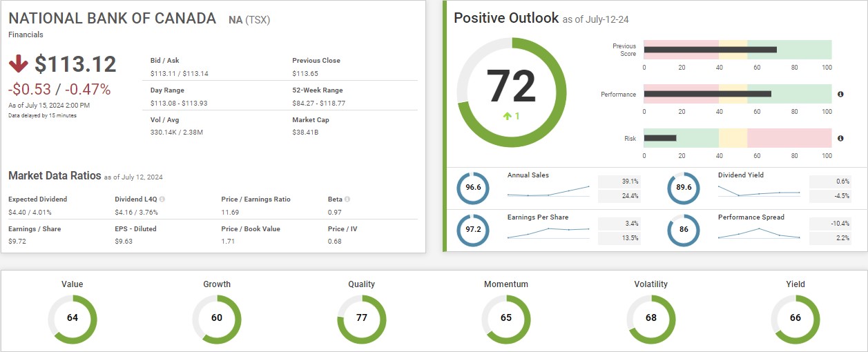Select Day Range value $113.08 - $113.93

(x=179, y=103)
